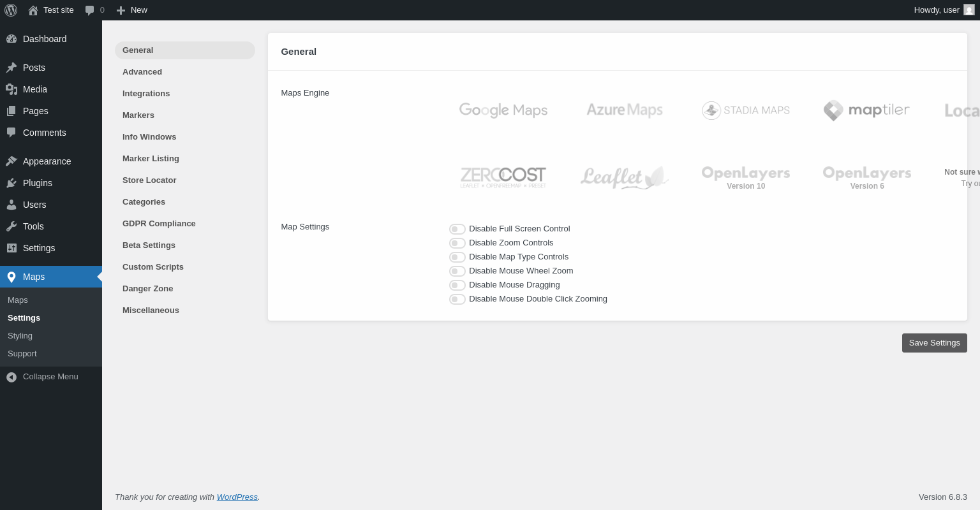Screen dimensions: 980x510
Task: Click the Tools wrench icon
Action: [11, 226]
